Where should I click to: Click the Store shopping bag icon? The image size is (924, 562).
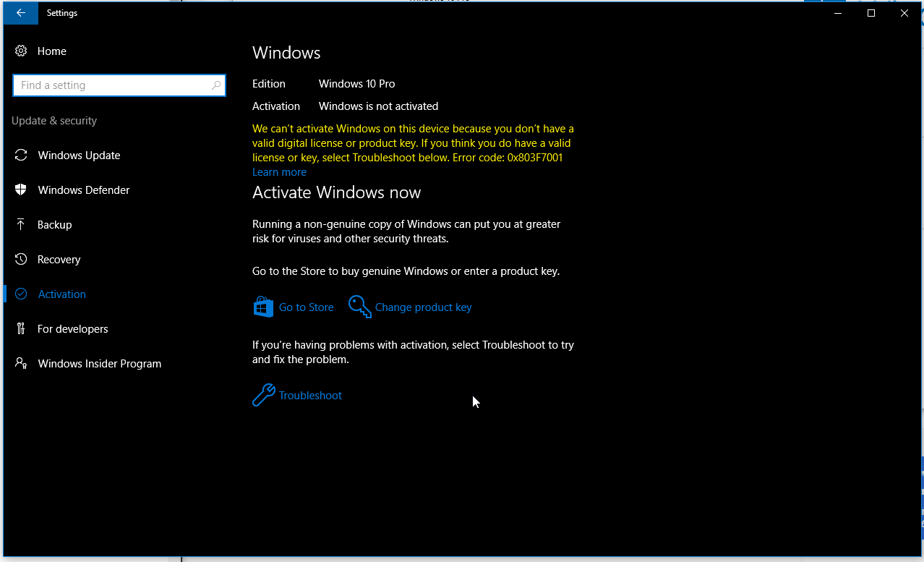pyautogui.click(x=263, y=307)
